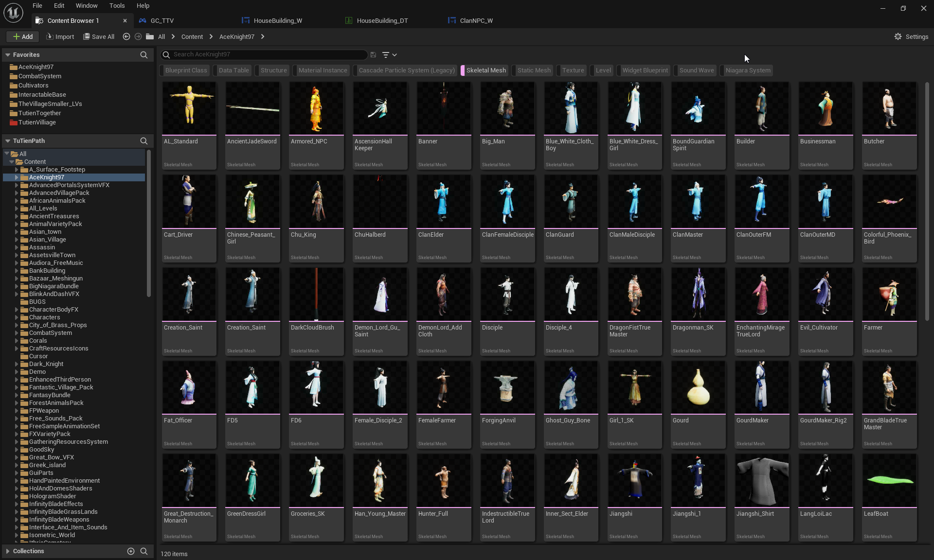The width and height of the screenshot is (934, 560).
Task: Click the Collections search magnifier icon
Action: coord(144,551)
